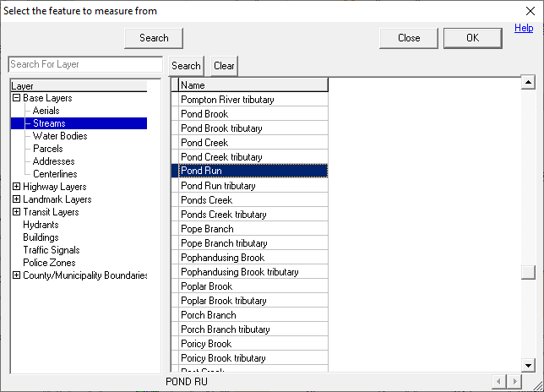Select the Hydrants layer
Viewport: 544px width, 392px height.
click(x=41, y=225)
